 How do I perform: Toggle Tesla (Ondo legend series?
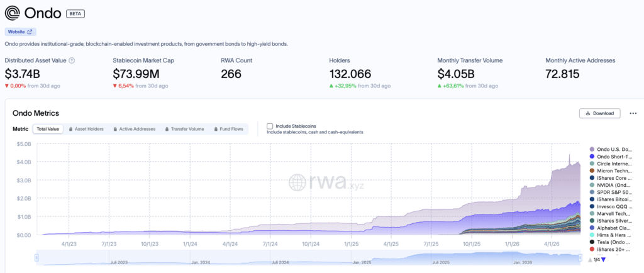[x=611, y=242]
